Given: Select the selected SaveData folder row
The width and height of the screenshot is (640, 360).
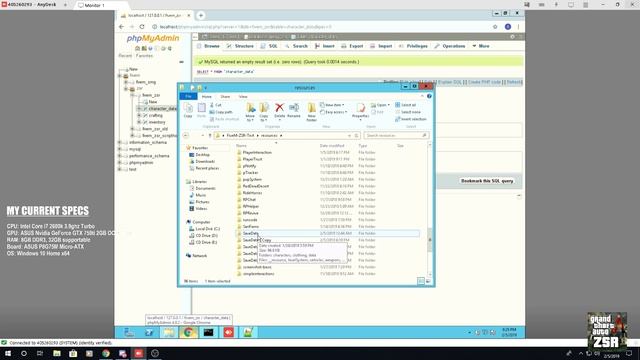Looking at the screenshot, I should click(x=327, y=233).
